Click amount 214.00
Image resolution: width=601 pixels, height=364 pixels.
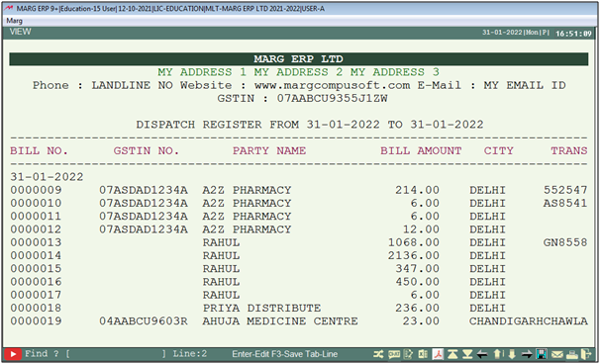click(418, 190)
